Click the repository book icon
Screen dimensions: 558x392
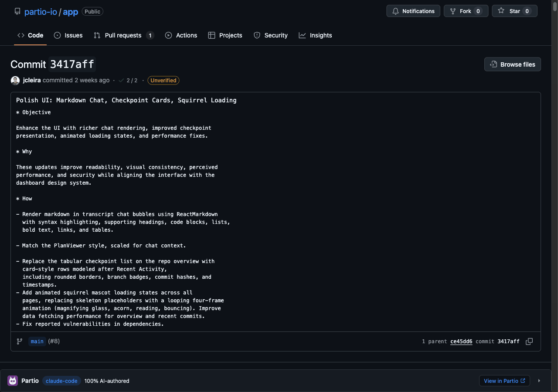17,11
